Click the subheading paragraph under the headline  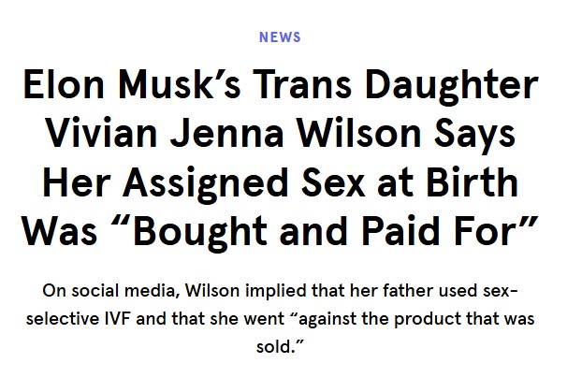click(x=283, y=318)
